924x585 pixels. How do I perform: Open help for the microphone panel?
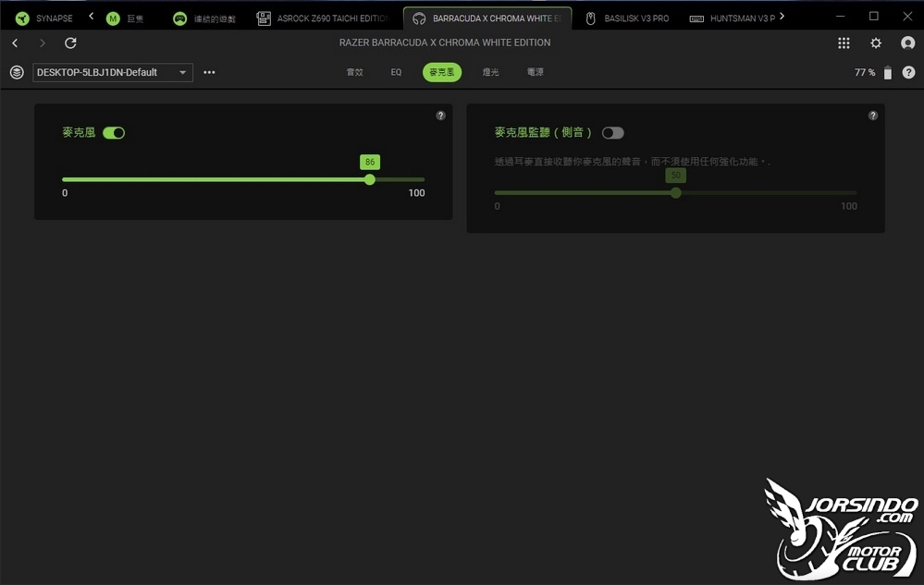pyautogui.click(x=441, y=116)
